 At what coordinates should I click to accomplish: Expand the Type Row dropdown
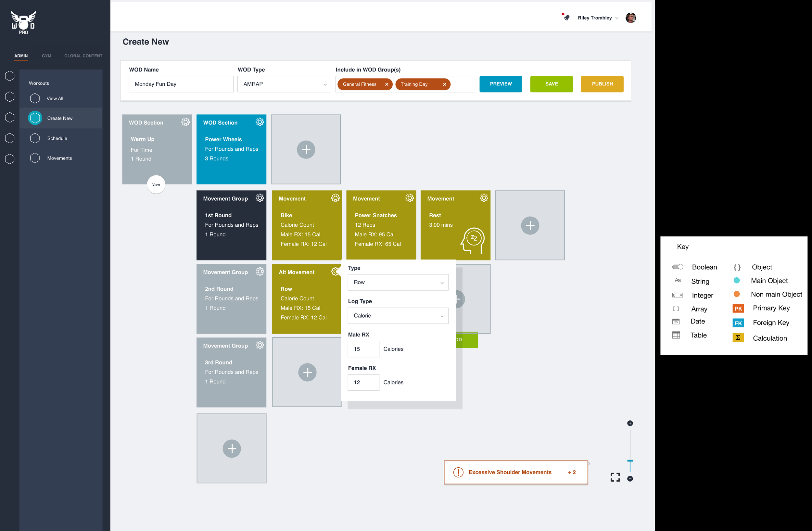[398, 282]
